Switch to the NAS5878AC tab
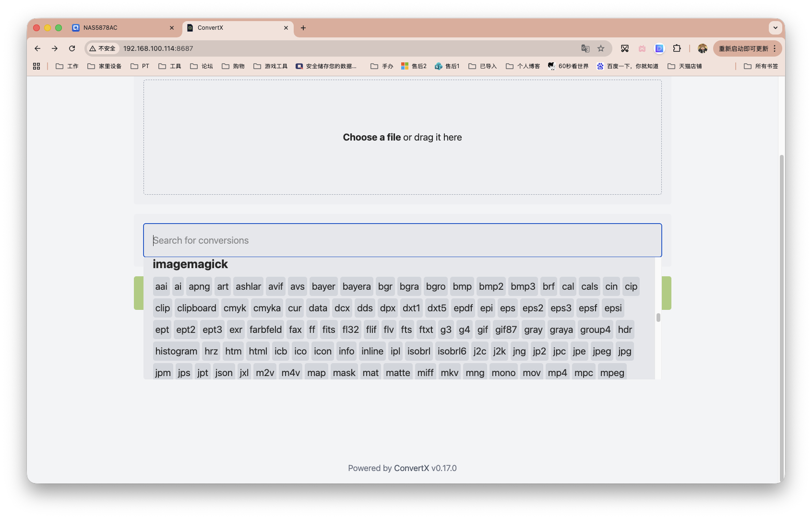The width and height of the screenshot is (812, 519). (x=123, y=28)
